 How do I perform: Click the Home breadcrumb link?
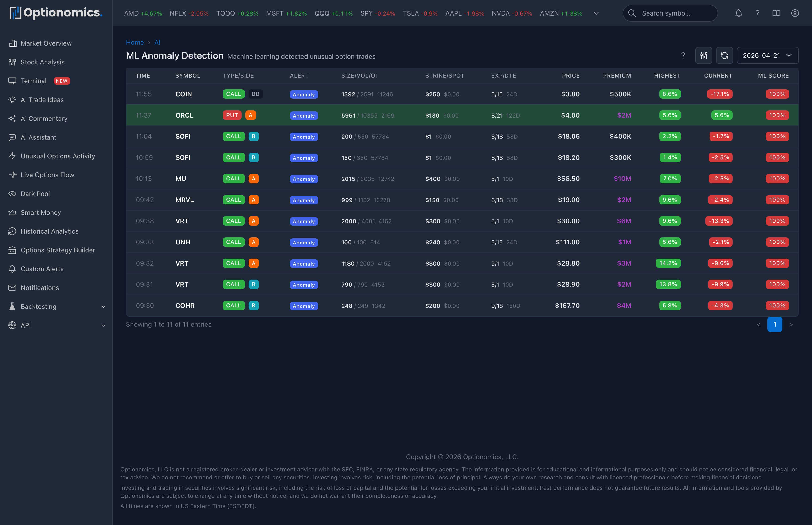(x=135, y=42)
